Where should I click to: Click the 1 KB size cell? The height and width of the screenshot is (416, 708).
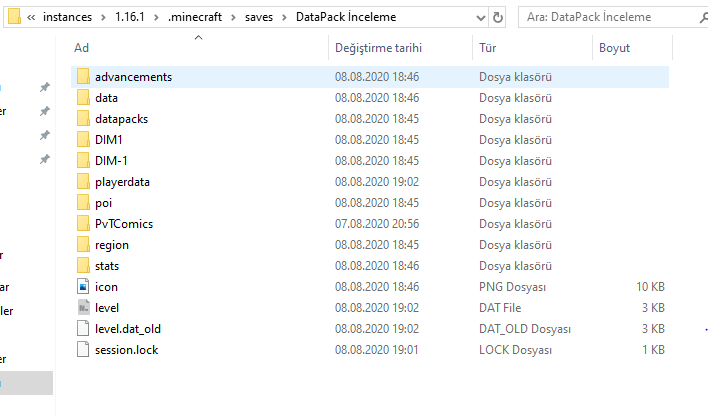(x=653, y=350)
